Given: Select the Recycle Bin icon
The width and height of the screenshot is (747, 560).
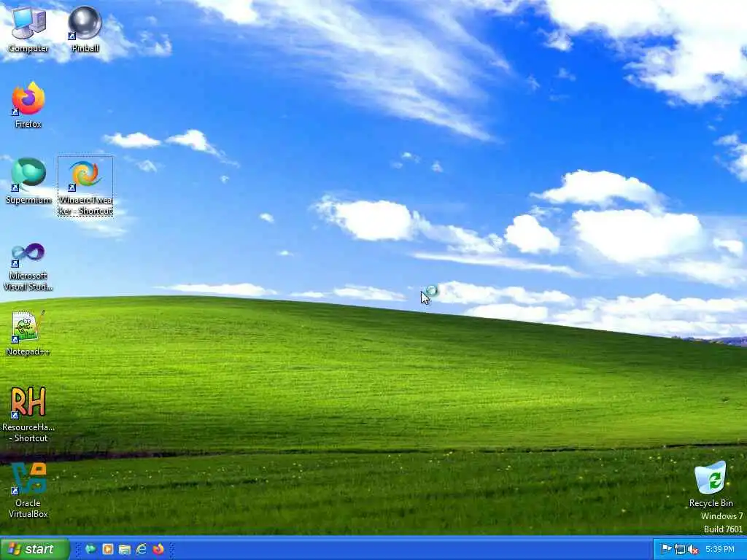Looking at the screenshot, I should click(x=711, y=484).
